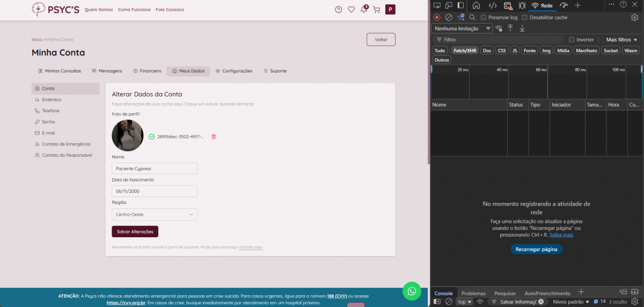Open the WhatsApp chat button
This screenshot has height=307, width=644.
tap(412, 291)
